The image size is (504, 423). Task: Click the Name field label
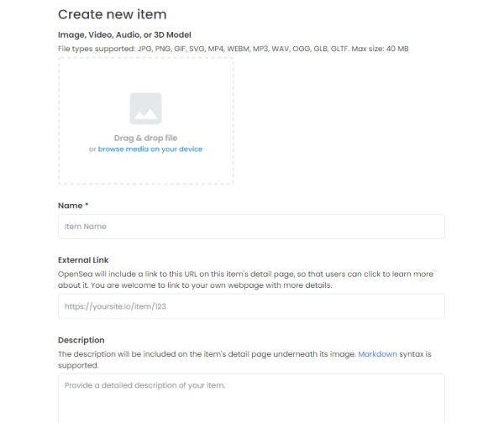[71, 206]
